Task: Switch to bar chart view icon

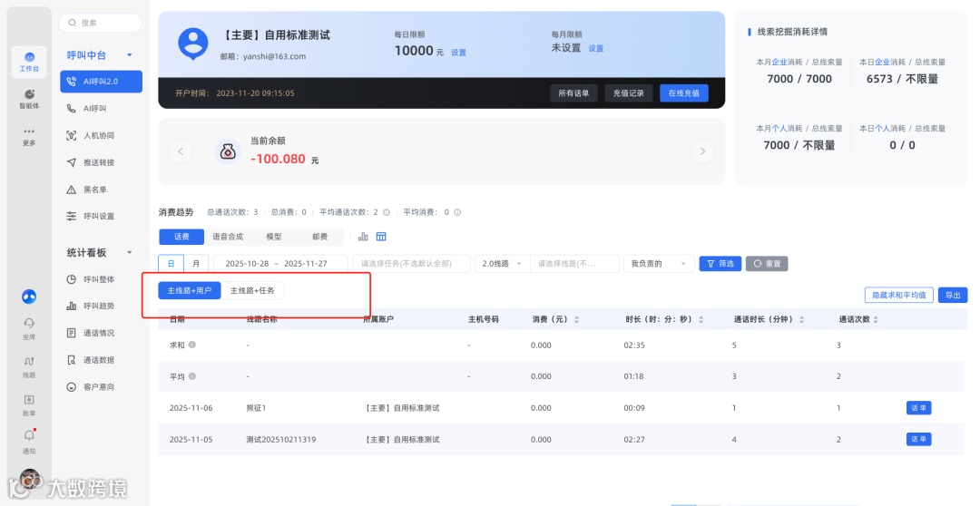Action: 363,237
